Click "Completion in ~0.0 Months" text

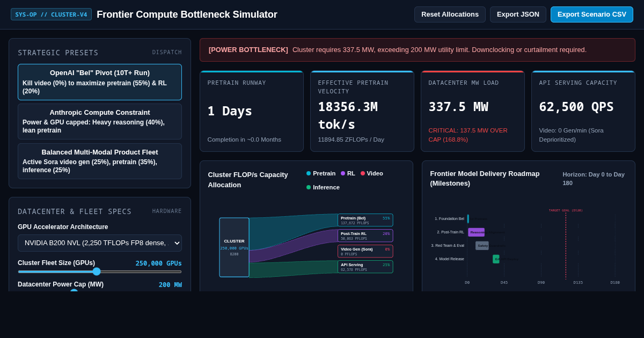pyautogui.click(x=244, y=139)
